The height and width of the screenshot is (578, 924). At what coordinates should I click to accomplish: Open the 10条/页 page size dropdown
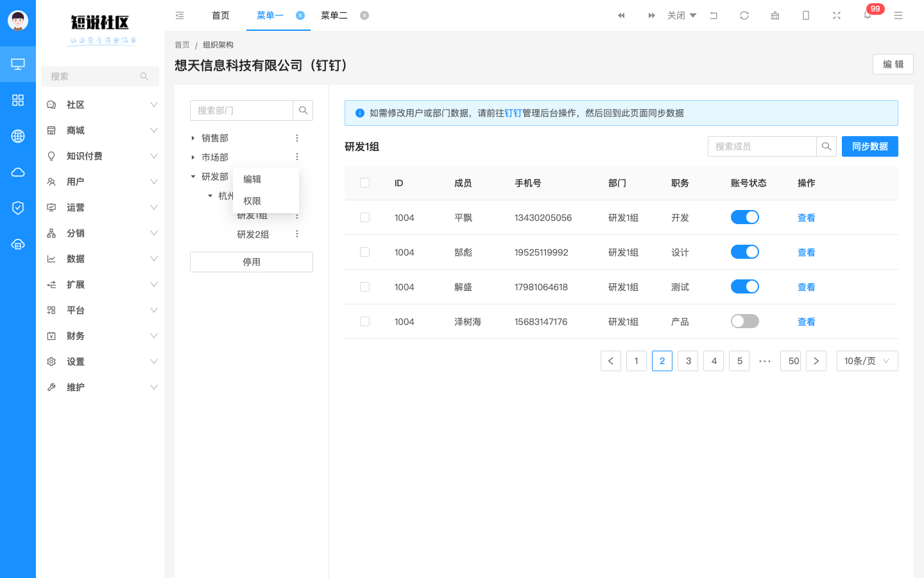tap(867, 361)
